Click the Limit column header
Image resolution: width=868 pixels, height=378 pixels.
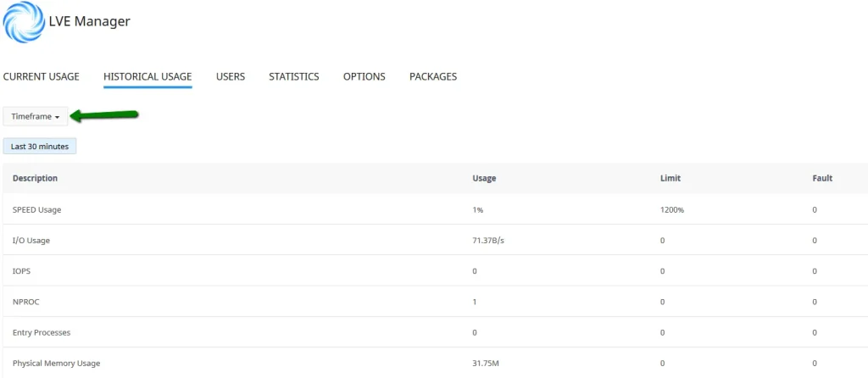click(x=670, y=179)
